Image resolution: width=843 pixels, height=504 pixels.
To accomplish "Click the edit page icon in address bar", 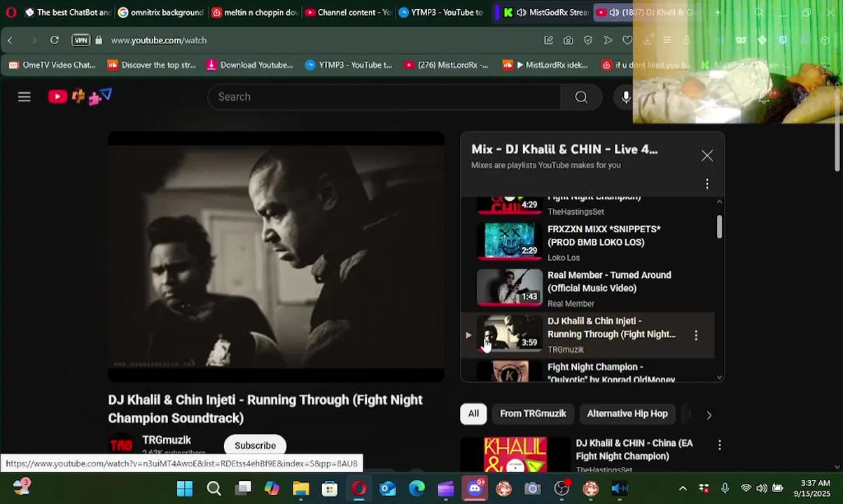I will [x=549, y=41].
